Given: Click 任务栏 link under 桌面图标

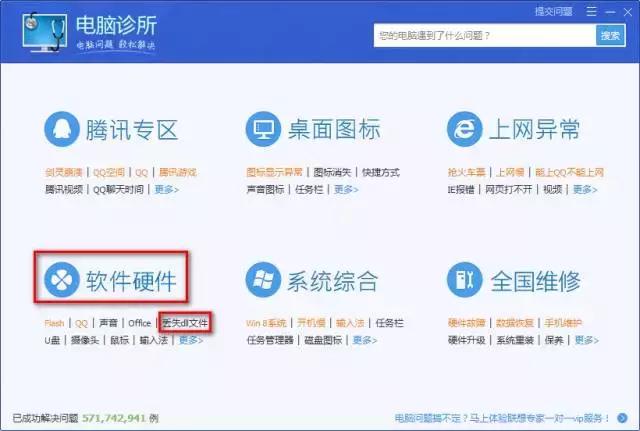Looking at the screenshot, I should point(309,189).
